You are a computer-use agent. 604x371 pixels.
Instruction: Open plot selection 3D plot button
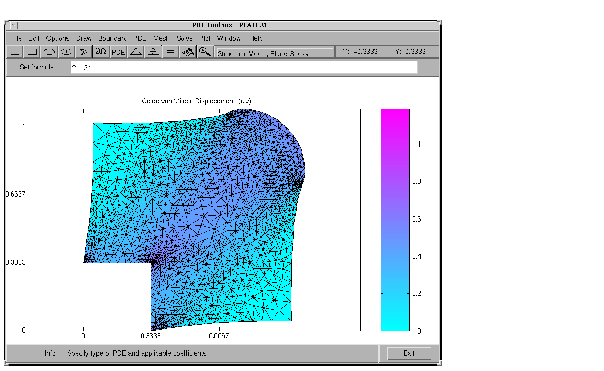click(x=188, y=52)
